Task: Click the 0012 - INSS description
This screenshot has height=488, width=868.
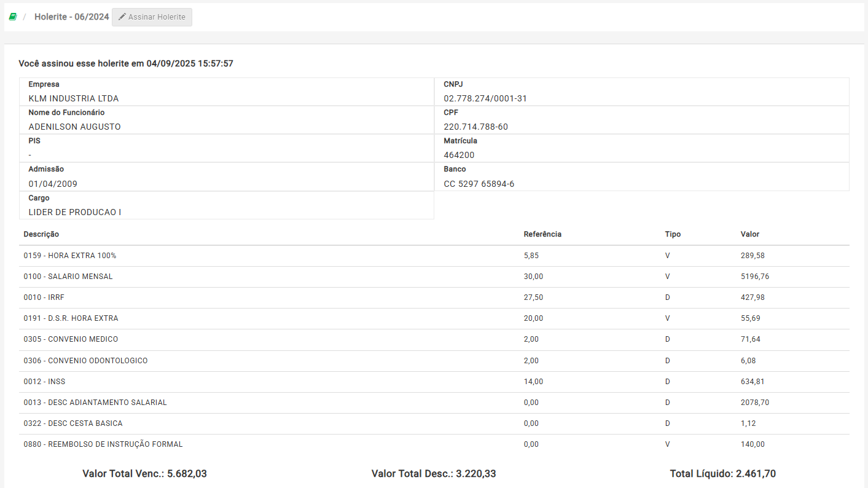Action: 44,382
